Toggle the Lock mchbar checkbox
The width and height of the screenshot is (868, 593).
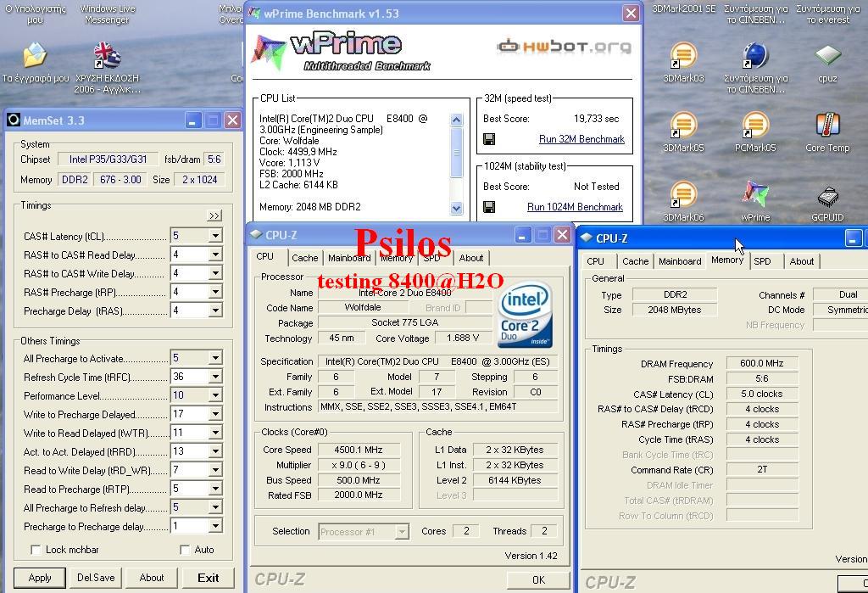tap(36, 550)
